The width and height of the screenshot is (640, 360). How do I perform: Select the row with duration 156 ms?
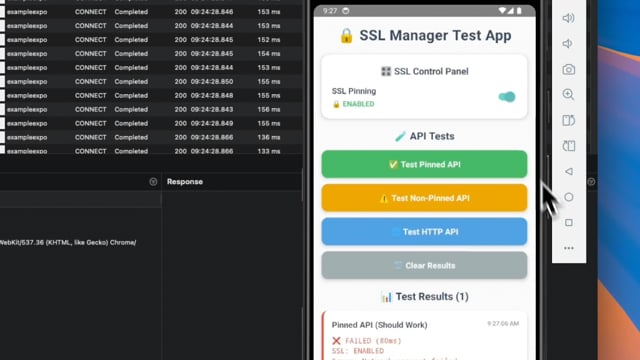coord(151,109)
